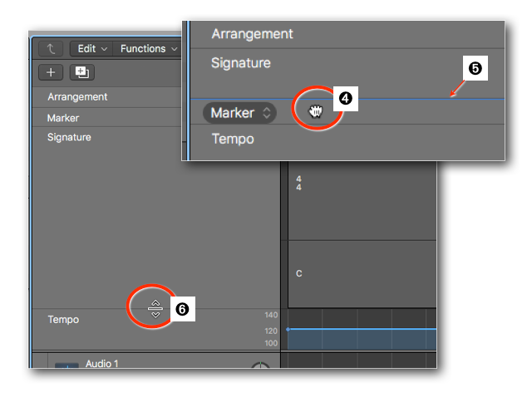Open the Functions menu

tap(148, 49)
